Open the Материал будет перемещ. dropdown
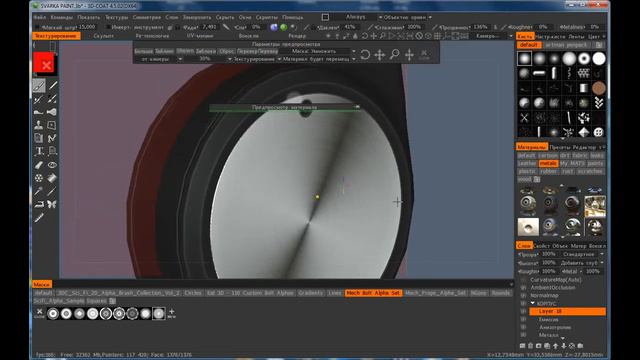640x360 pixels. pos(319,59)
